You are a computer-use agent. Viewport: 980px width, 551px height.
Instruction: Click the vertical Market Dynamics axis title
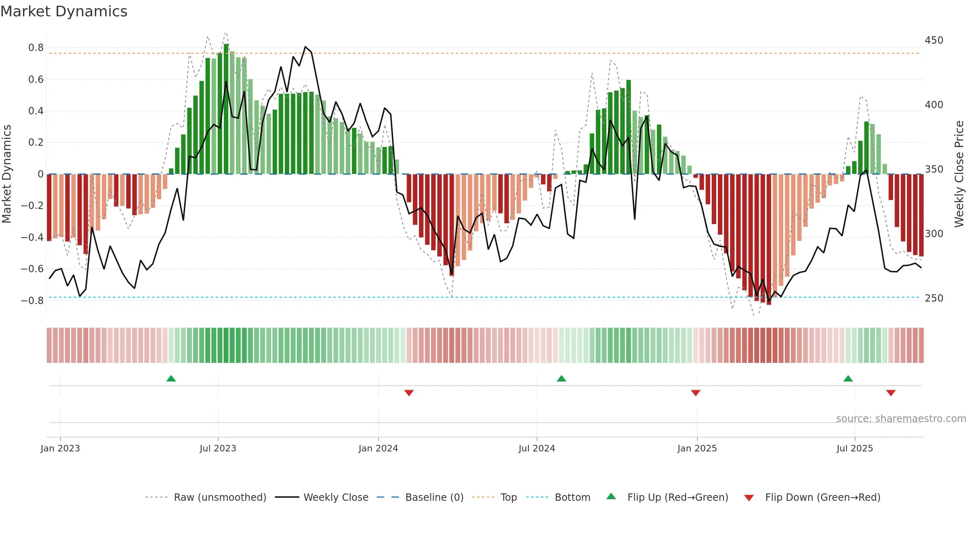(7, 174)
